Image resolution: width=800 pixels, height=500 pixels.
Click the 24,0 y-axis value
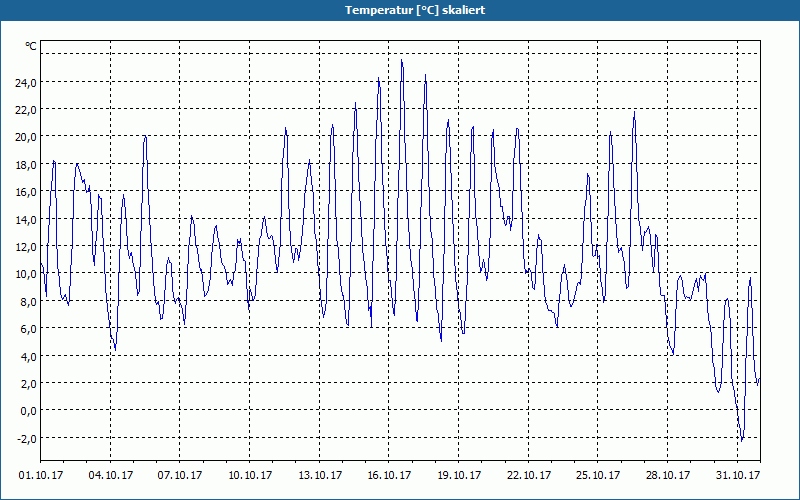[26, 83]
